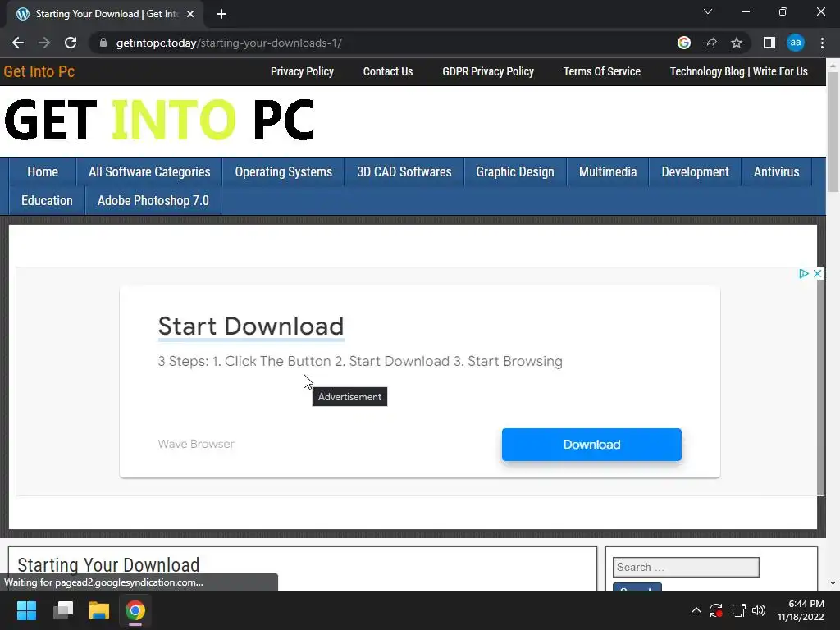
Task: Click Chrome icon in taskbar
Action: (x=135, y=610)
